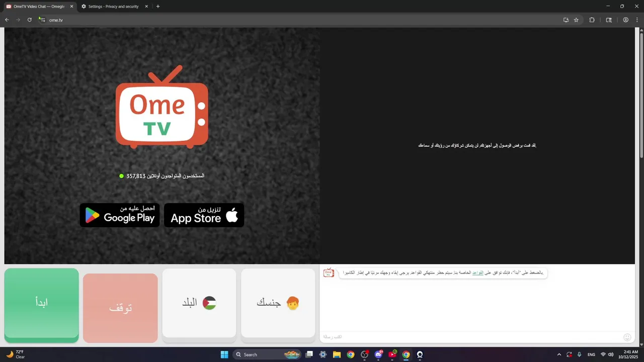
Task: Go back with browser back arrow
Action: 7,20
